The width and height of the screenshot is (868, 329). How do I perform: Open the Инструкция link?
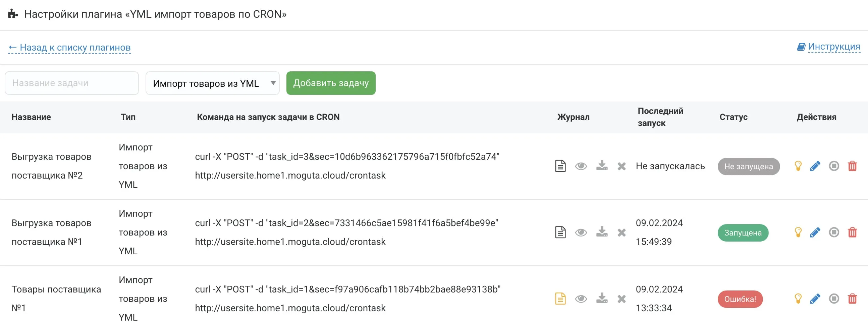[828, 47]
